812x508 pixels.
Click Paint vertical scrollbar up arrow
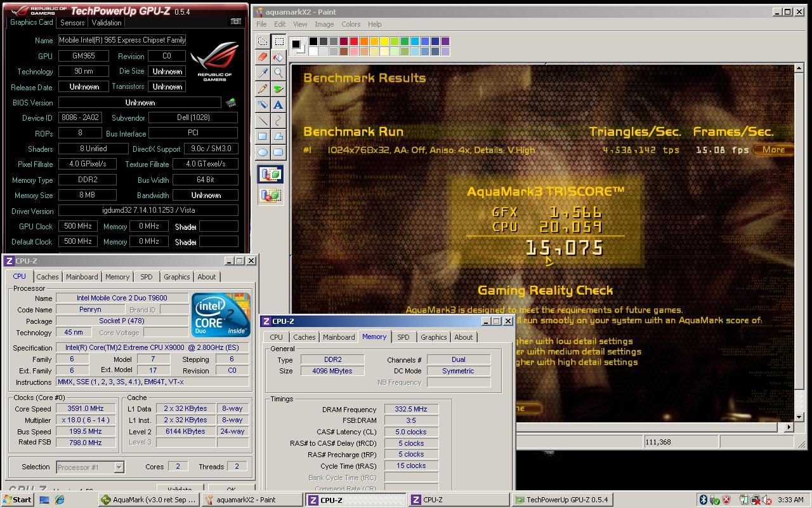(x=799, y=69)
